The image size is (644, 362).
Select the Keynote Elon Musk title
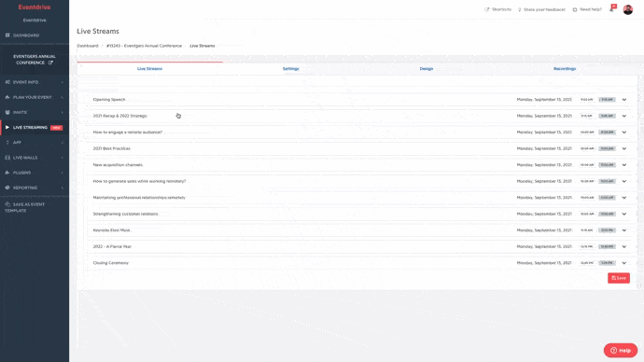[111, 230]
